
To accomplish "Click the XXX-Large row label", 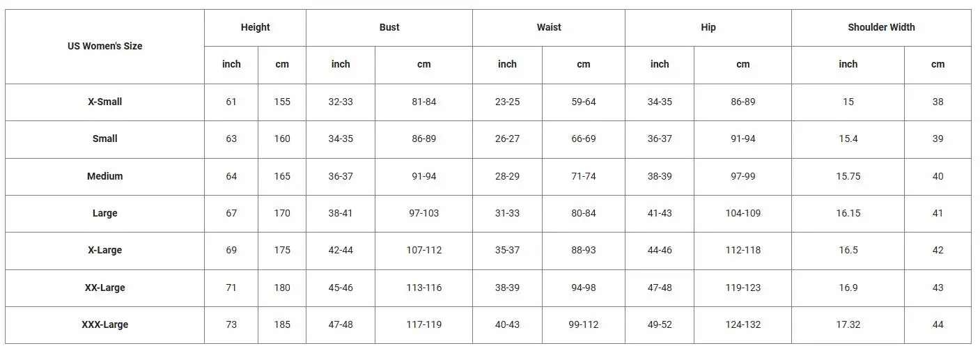I will click(105, 324).
